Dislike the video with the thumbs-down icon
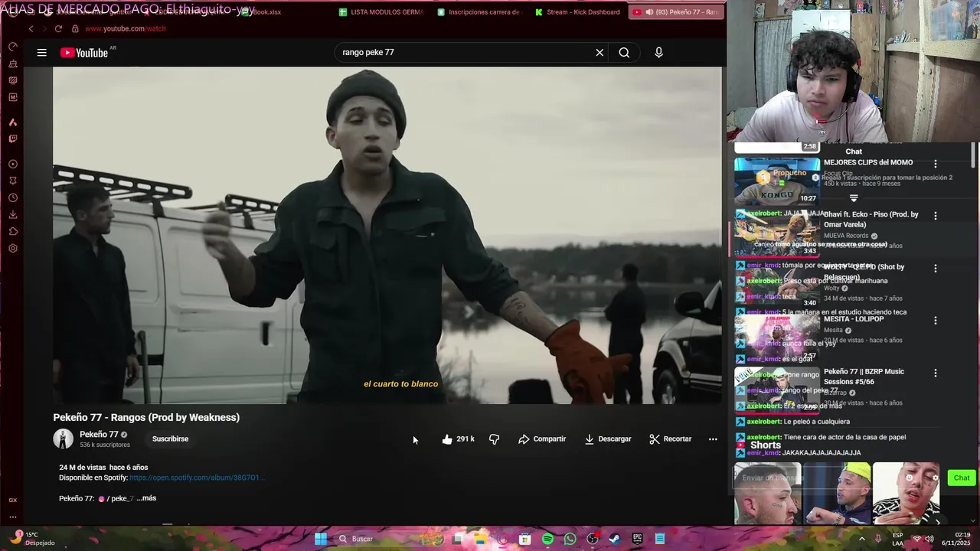This screenshot has height=551, width=980. coord(494,439)
